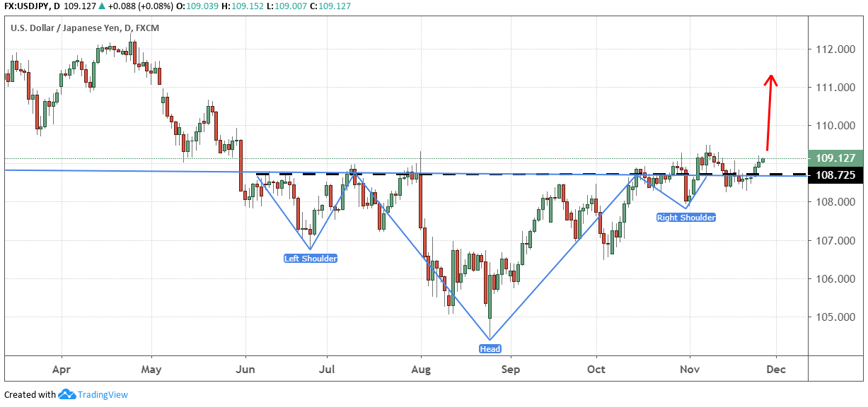Click the Dec label on time axis
The image size is (868, 407).
[x=776, y=369]
